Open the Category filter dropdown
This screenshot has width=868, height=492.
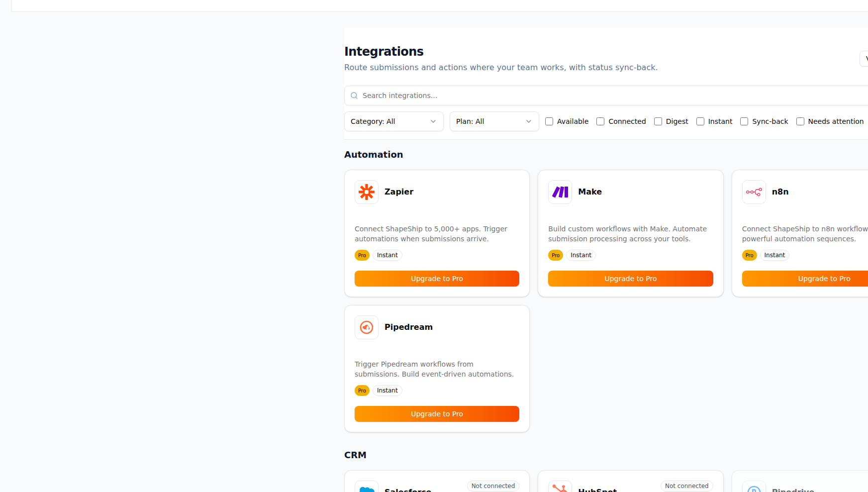click(393, 121)
